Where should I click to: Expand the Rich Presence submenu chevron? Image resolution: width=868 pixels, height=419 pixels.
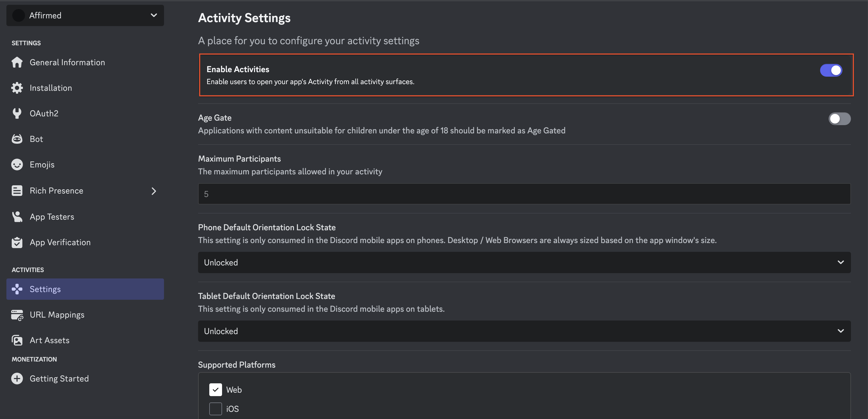(x=154, y=191)
